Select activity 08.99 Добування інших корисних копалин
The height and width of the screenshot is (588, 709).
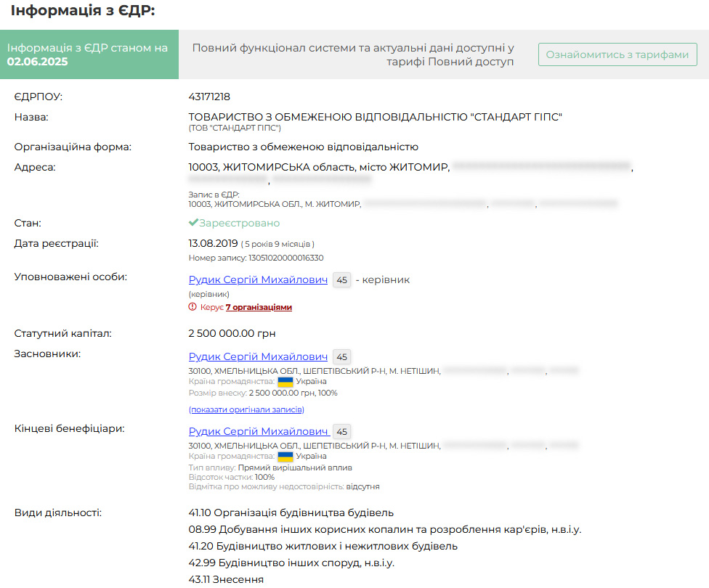(384, 529)
